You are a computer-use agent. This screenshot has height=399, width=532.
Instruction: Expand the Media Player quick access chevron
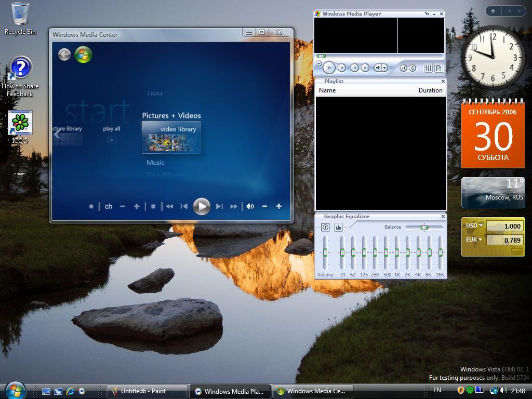(318, 63)
